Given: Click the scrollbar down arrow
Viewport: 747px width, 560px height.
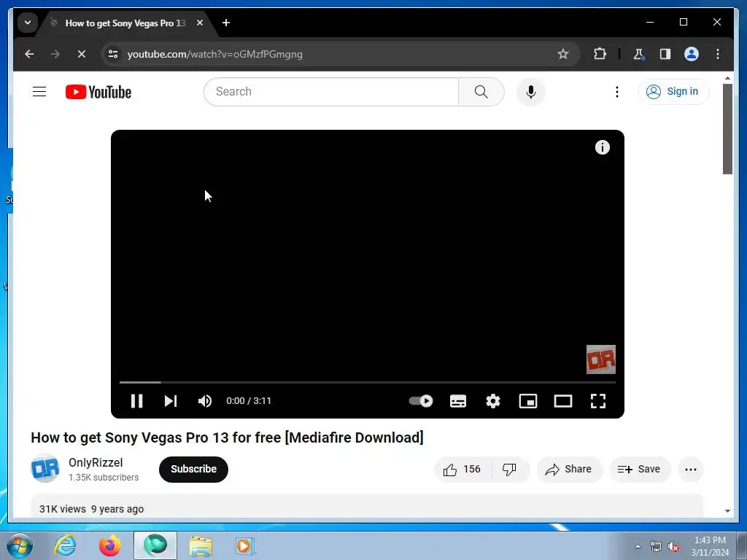Looking at the screenshot, I should pyautogui.click(x=727, y=511).
